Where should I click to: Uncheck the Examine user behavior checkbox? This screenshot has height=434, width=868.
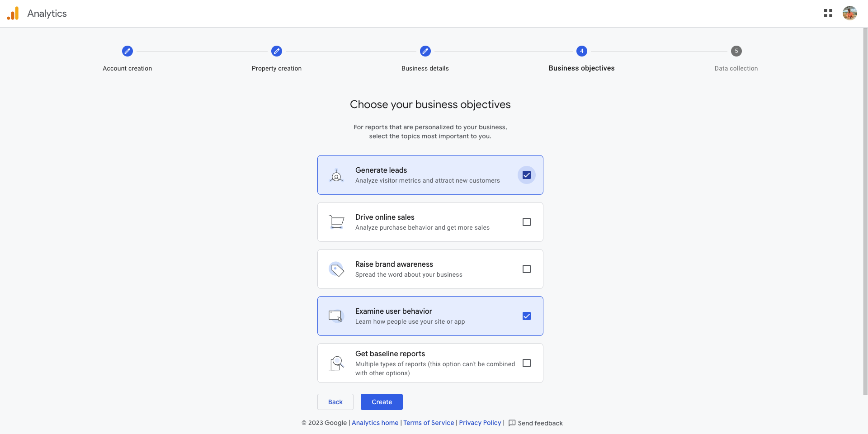(x=527, y=316)
